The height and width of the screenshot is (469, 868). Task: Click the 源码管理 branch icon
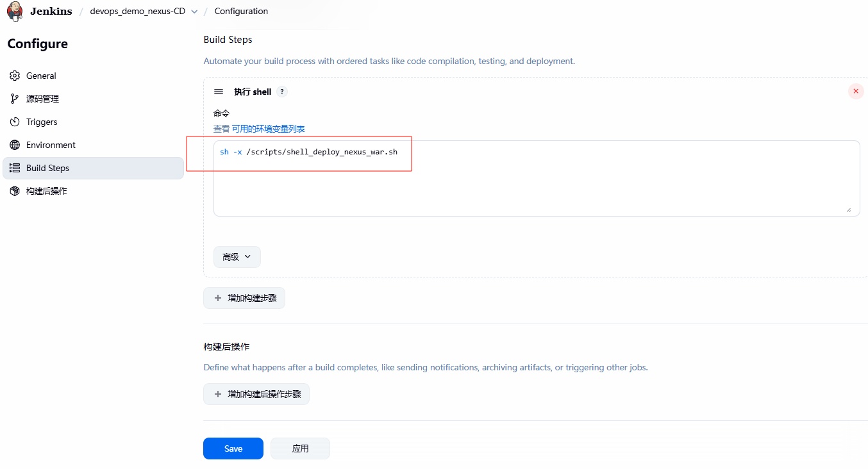pos(15,99)
